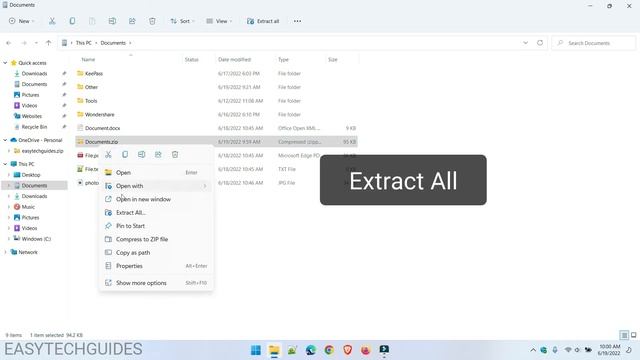Open the See more ellipsis menu in the toolbar
Screen dimensions: 640x360
pos(297,21)
